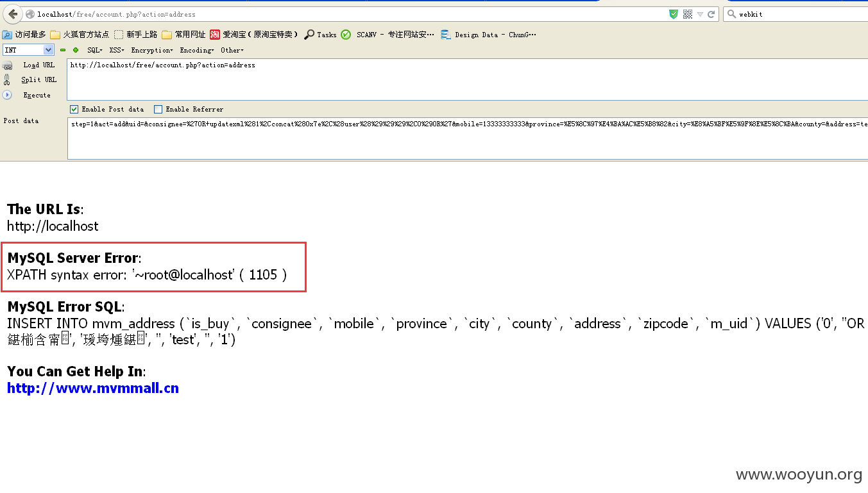
Task: Click the 'MySQL Error SQL' heading
Action: (x=65, y=306)
